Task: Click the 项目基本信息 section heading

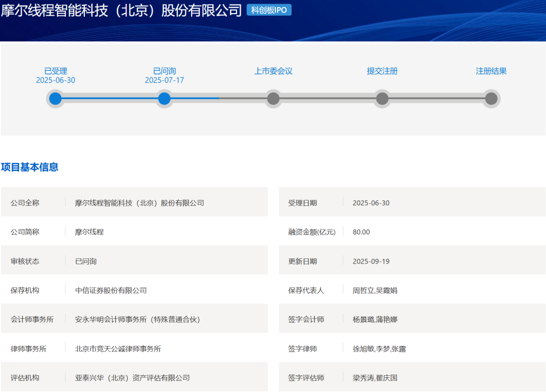Action: tap(30, 167)
